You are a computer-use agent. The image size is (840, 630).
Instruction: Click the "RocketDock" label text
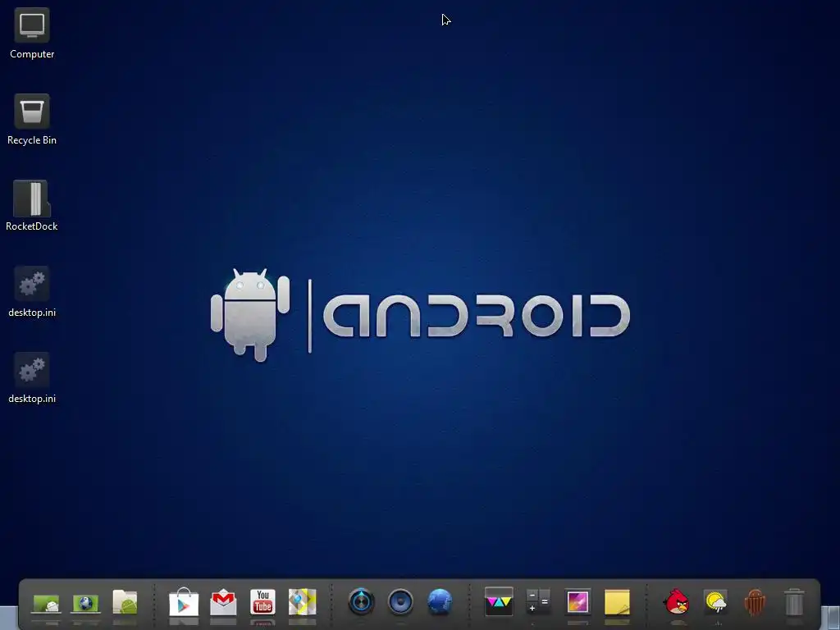click(x=32, y=226)
